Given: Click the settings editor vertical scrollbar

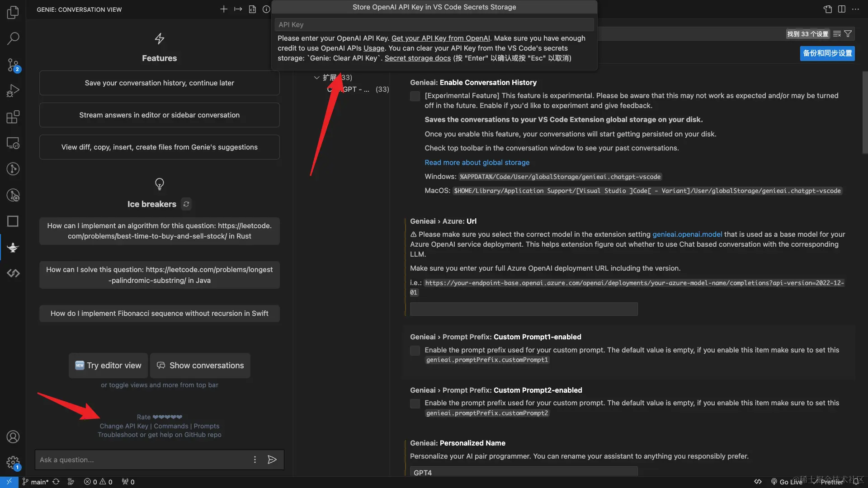Looking at the screenshot, I should [x=865, y=113].
